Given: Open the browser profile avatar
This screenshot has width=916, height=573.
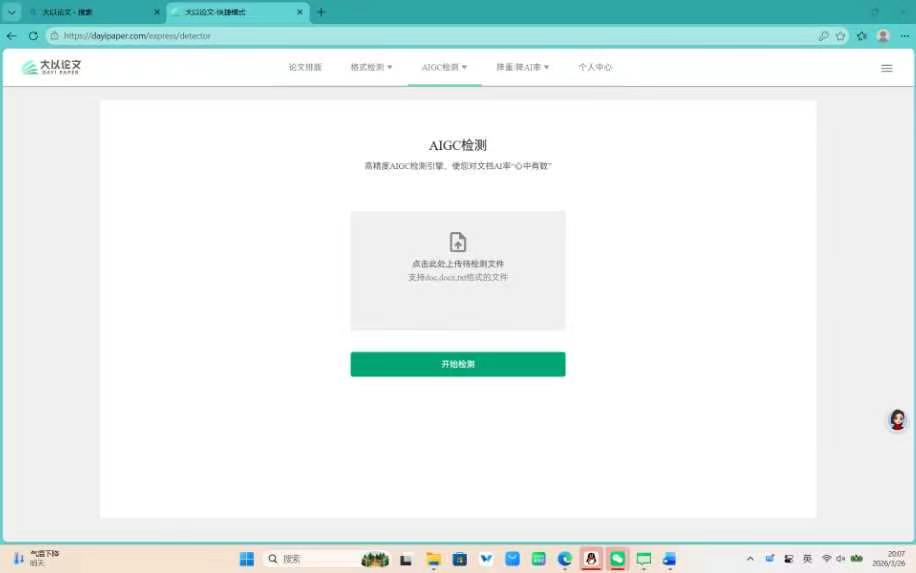Looking at the screenshot, I should click(x=883, y=35).
